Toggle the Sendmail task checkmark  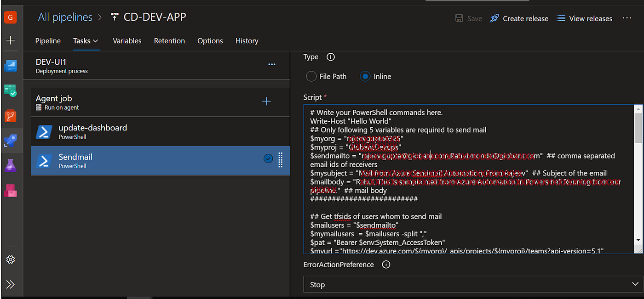pos(268,159)
